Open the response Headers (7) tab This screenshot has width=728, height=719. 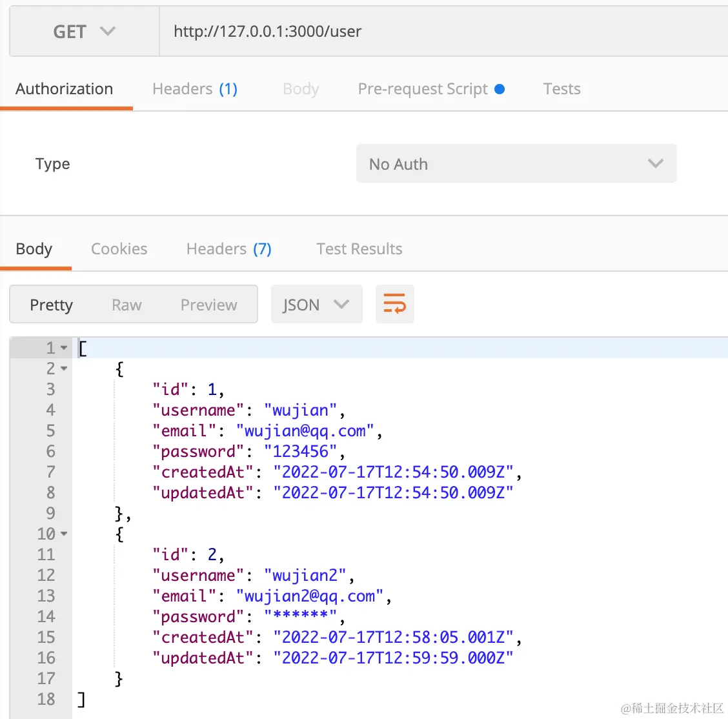pyautogui.click(x=228, y=249)
